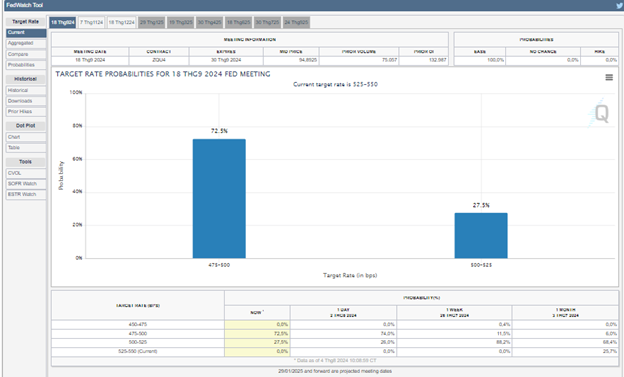
Task: Click Current under Target Rate
Action: coord(26,33)
